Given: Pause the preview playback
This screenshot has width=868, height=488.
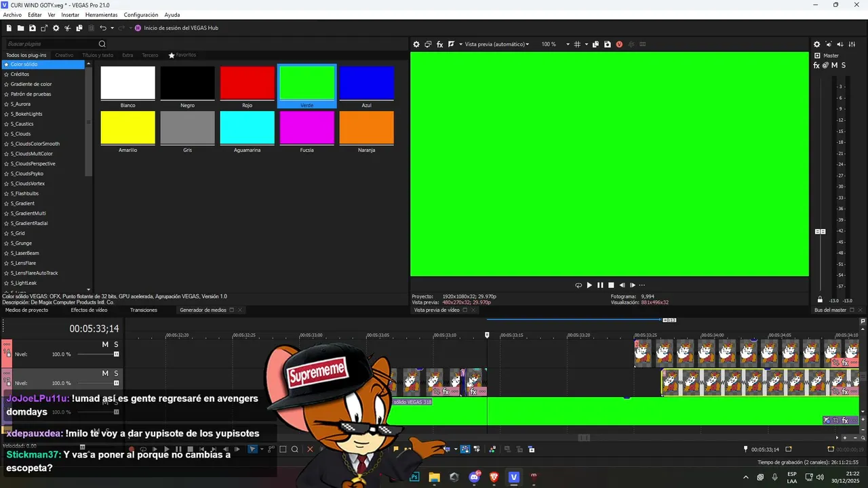Looking at the screenshot, I should coord(600,285).
